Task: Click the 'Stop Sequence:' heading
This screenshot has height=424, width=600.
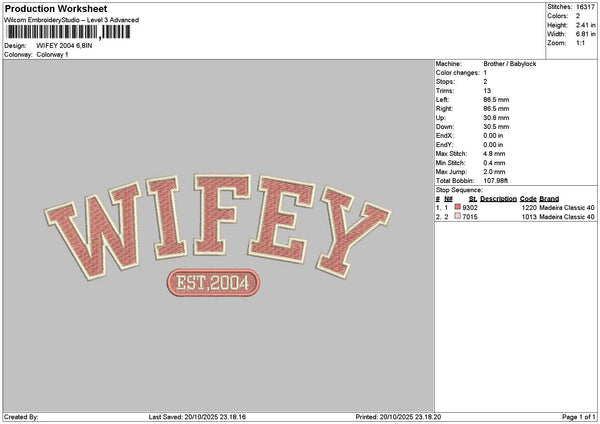Action: [460, 190]
